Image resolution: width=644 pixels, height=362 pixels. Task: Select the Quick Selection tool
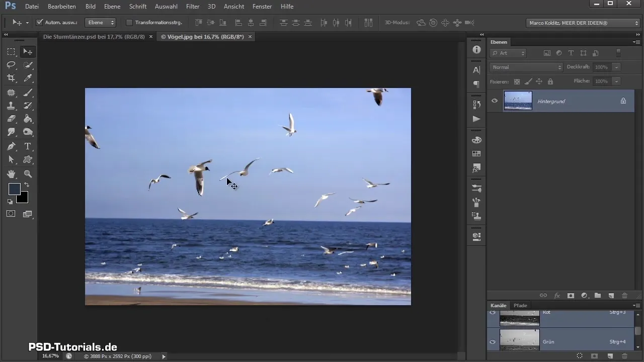point(28,65)
